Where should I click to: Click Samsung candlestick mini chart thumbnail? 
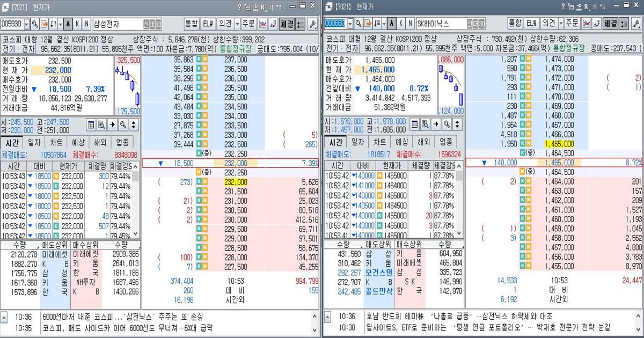(128, 86)
